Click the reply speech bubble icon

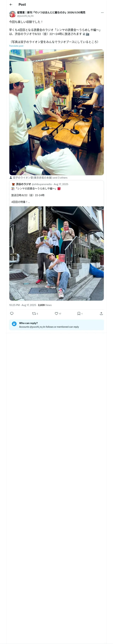click(12, 313)
